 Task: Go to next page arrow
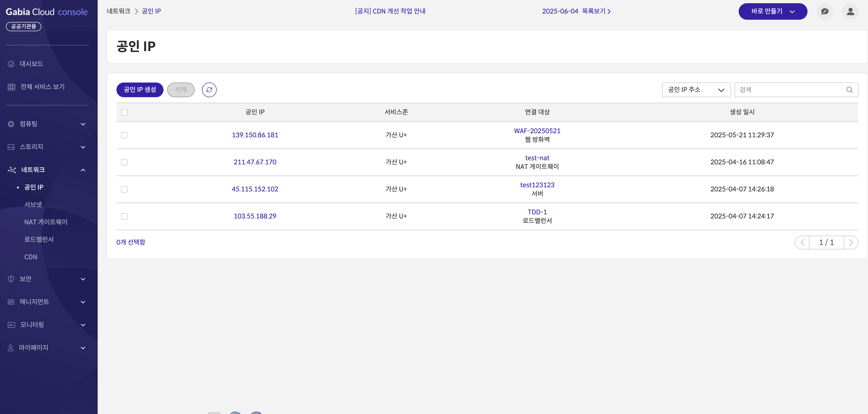pos(851,243)
